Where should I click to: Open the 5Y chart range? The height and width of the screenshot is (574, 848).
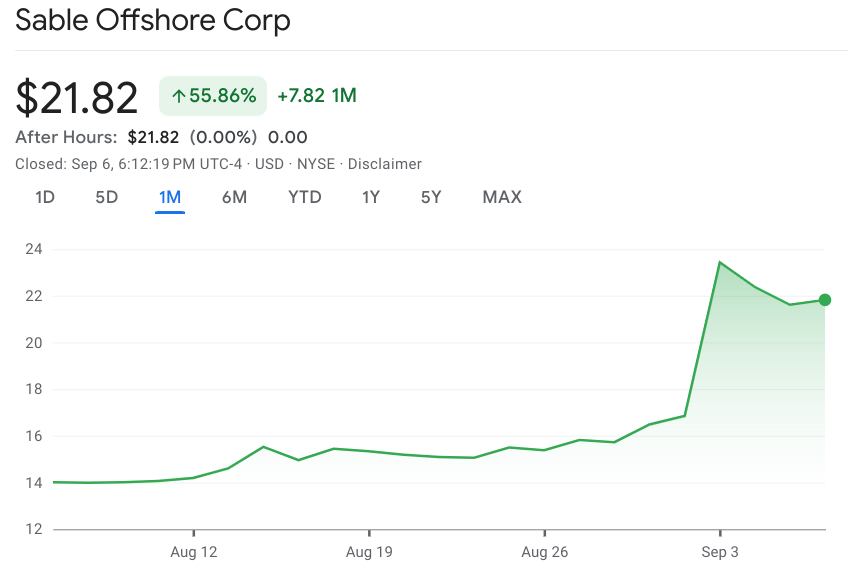pyautogui.click(x=431, y=197)
